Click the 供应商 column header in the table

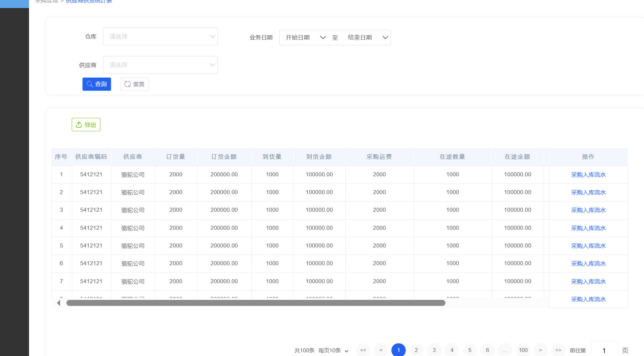tap(133, 157)
